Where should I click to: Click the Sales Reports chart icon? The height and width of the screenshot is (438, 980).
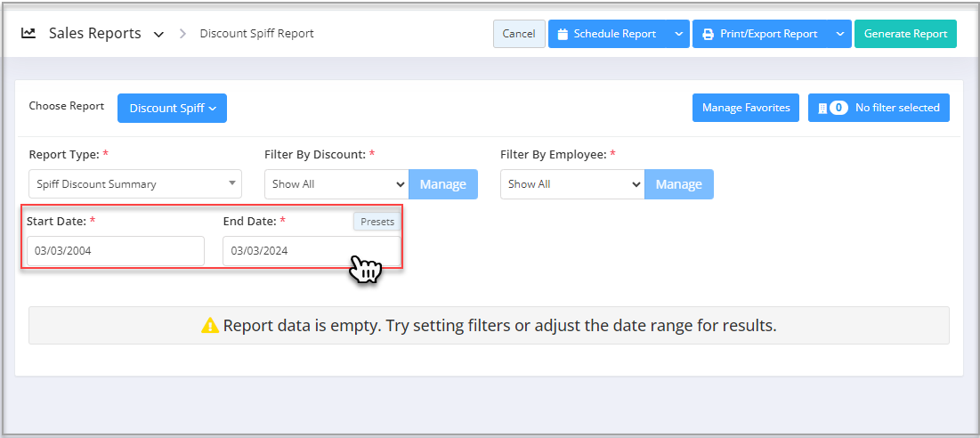[28, 33]
